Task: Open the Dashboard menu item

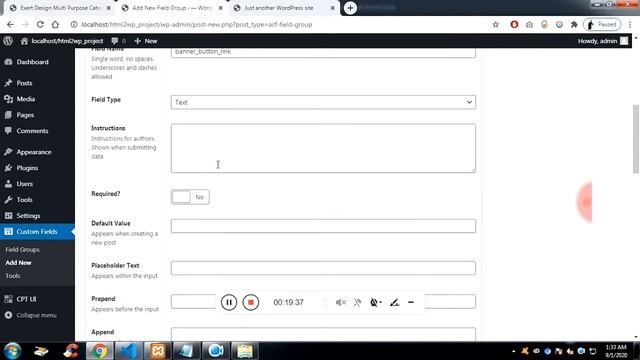Action: (33, 62)
